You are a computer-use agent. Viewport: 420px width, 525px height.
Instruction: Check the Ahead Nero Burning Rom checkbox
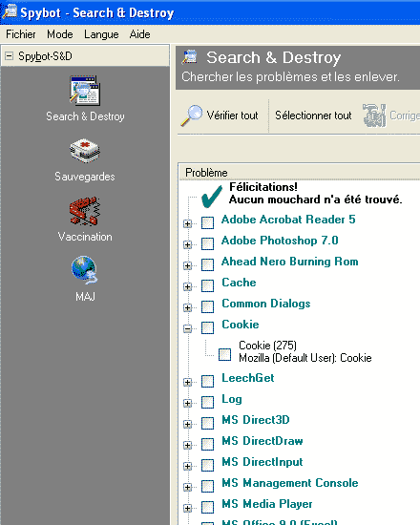point(207,264)
